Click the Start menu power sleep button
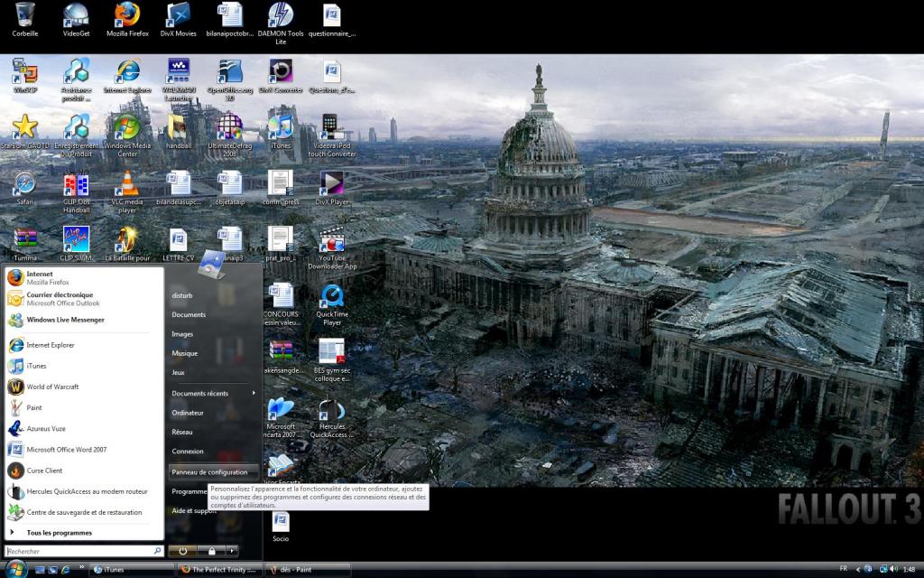The image size is (924, 578). point(182,551)
